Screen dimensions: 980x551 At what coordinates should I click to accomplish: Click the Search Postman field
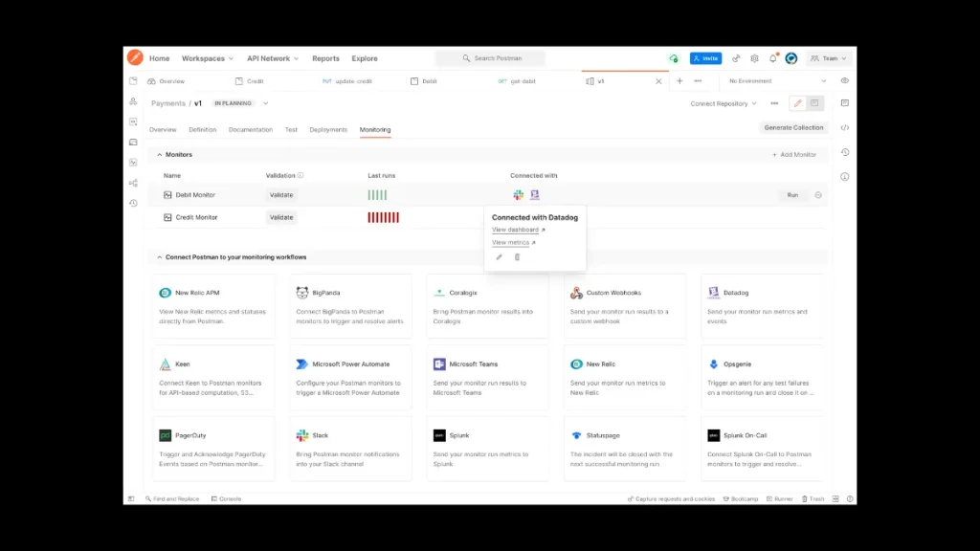coord(491,58)
